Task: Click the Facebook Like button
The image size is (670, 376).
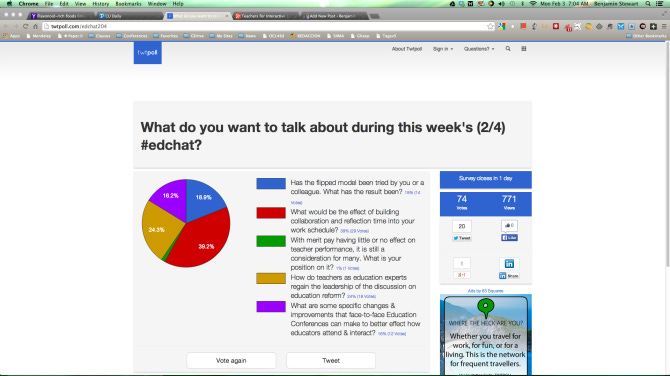Action: click(509, 238)
